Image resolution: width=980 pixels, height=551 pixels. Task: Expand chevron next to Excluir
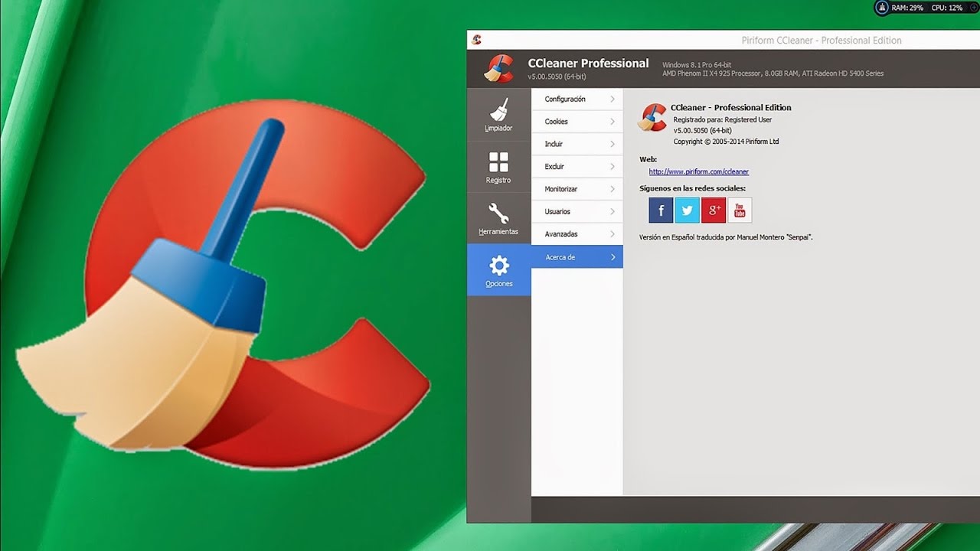[612, 166]
